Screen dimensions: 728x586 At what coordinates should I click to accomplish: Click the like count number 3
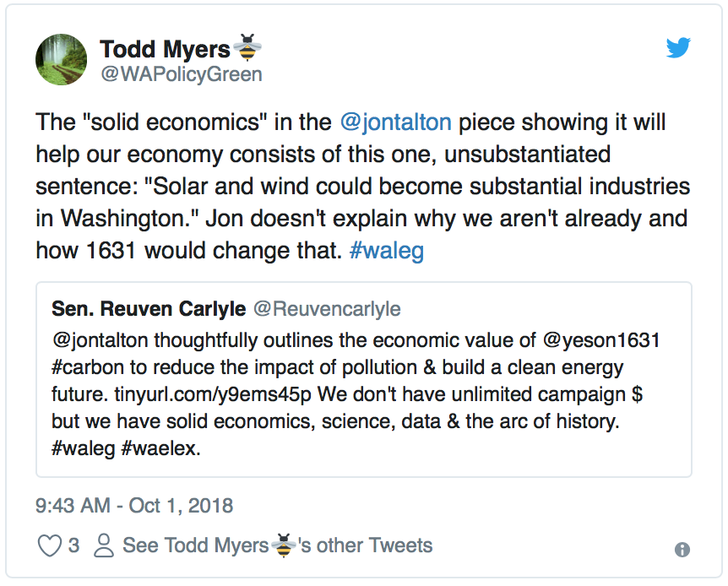pyautogui.click(x=73, y=545)
